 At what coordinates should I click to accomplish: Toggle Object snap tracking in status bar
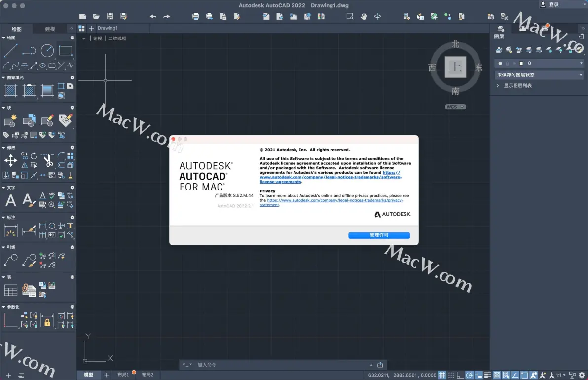point(515,375)
